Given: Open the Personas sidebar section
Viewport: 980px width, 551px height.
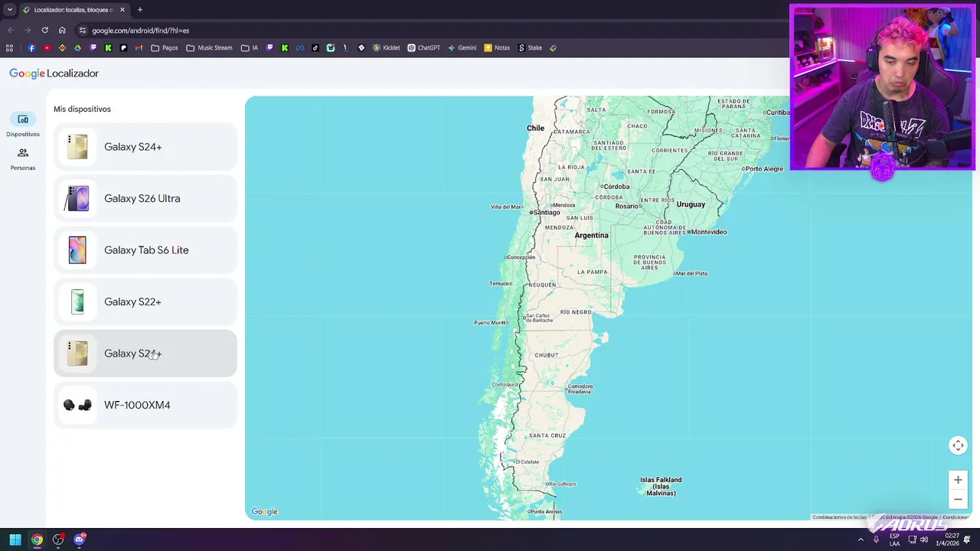Looking at the screenshot, I should [x=23, y=159].
